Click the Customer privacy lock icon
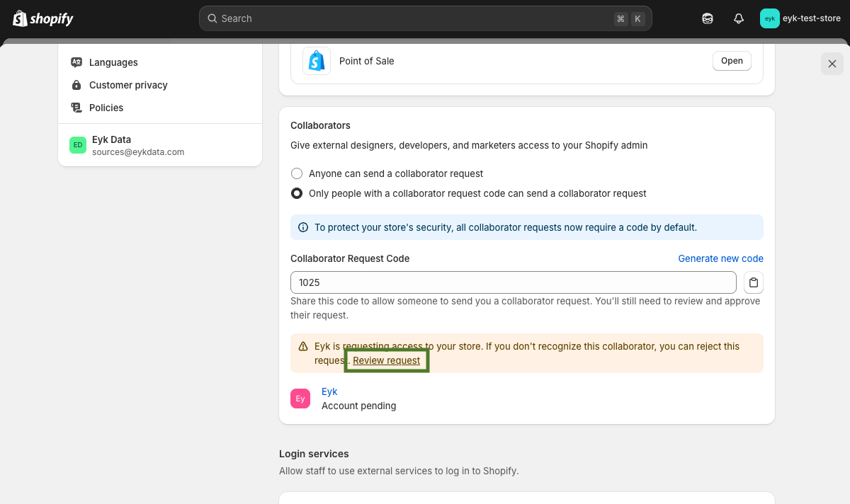 pos(76,85)
